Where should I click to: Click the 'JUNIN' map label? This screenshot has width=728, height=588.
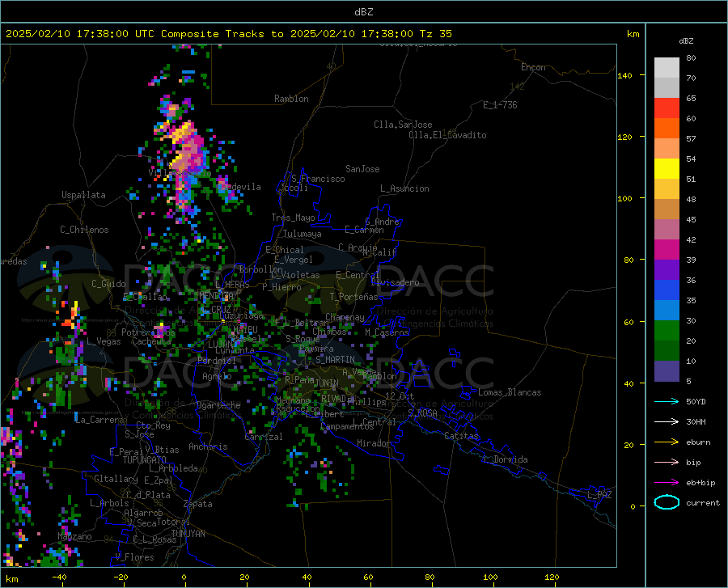coord(327,383)
